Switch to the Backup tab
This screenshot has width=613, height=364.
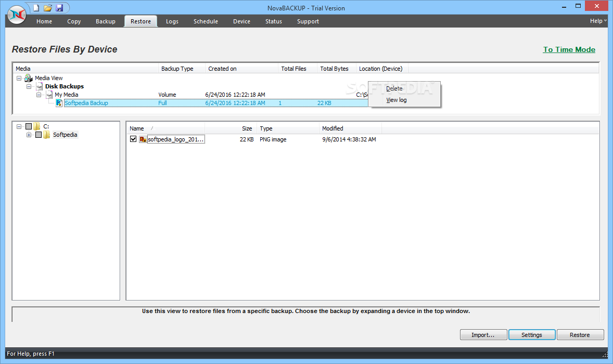click(106, 21)
